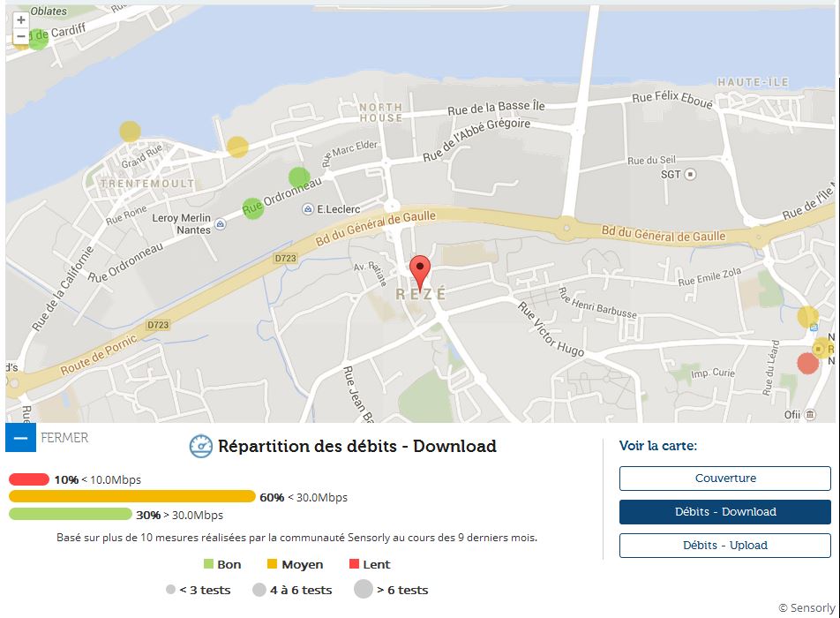
Task: Click the Leroy Merlin Nantes marker icon
Action: (221, 224)
